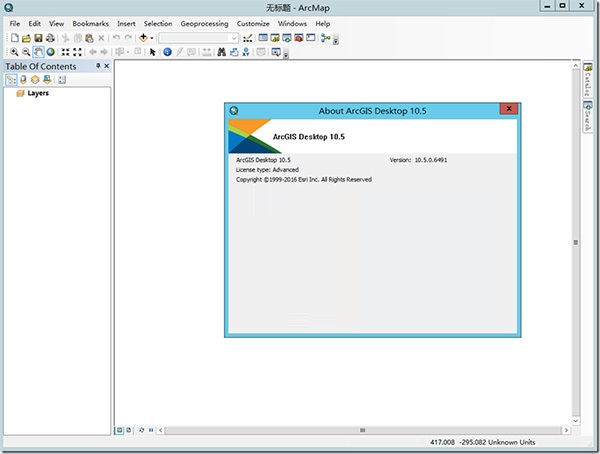Click the New Map File icon
This screenshot has height=454, width=600.
15,38
